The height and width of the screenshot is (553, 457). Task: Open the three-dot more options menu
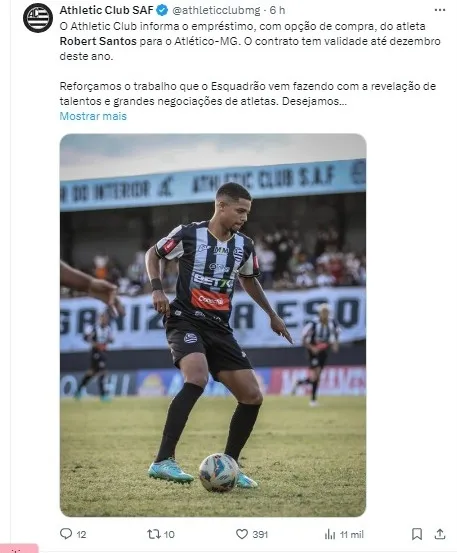440,10
